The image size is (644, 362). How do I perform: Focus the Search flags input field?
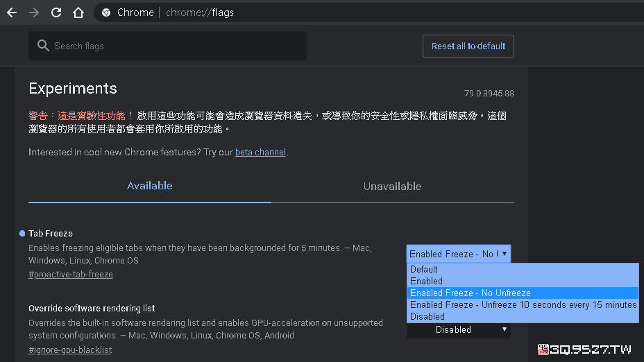click(167, 46)
